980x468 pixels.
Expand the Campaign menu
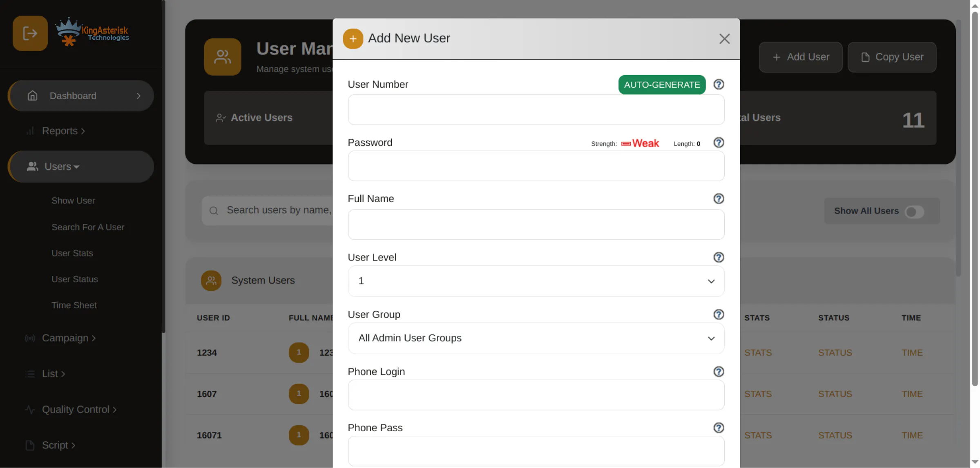click(x=69, y=338)
